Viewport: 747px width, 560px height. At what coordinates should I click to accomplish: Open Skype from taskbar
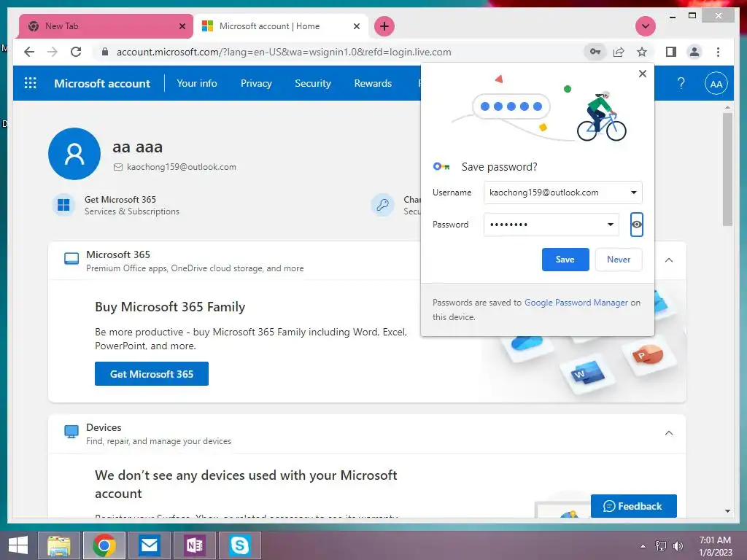[239, 545]
